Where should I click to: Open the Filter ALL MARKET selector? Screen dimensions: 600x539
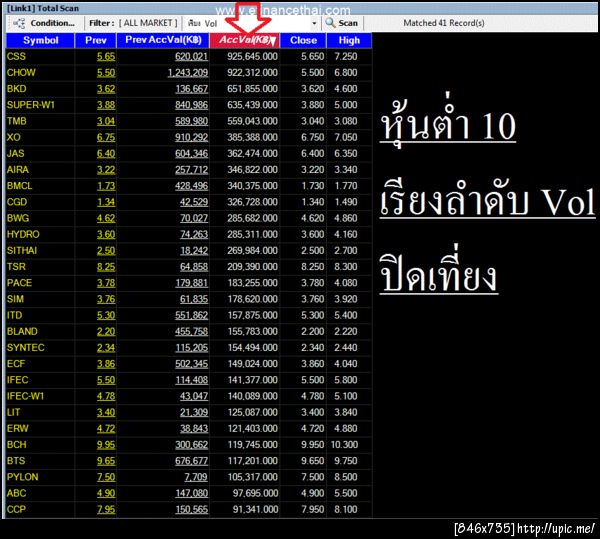point(133,23)
